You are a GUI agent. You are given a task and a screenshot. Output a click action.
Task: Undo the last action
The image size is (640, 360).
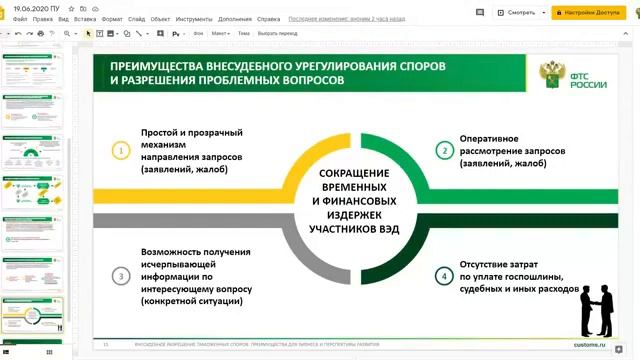click(x=18, y=33)
